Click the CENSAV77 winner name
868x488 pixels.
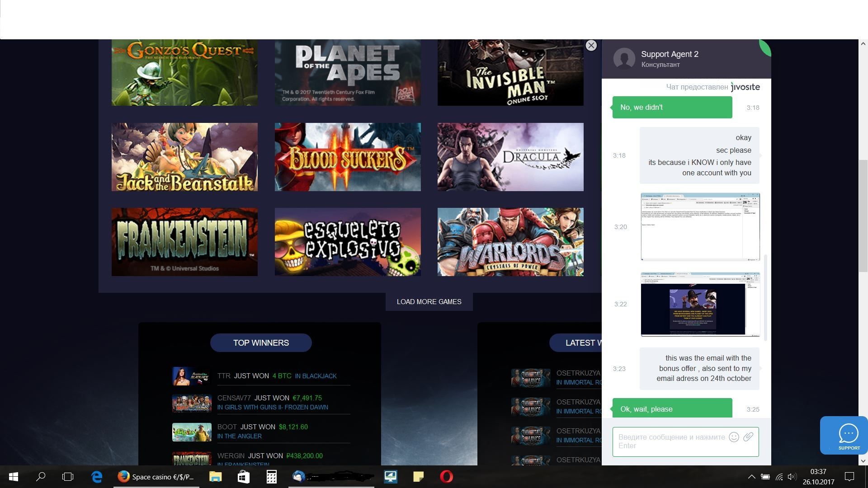point(234,398)
